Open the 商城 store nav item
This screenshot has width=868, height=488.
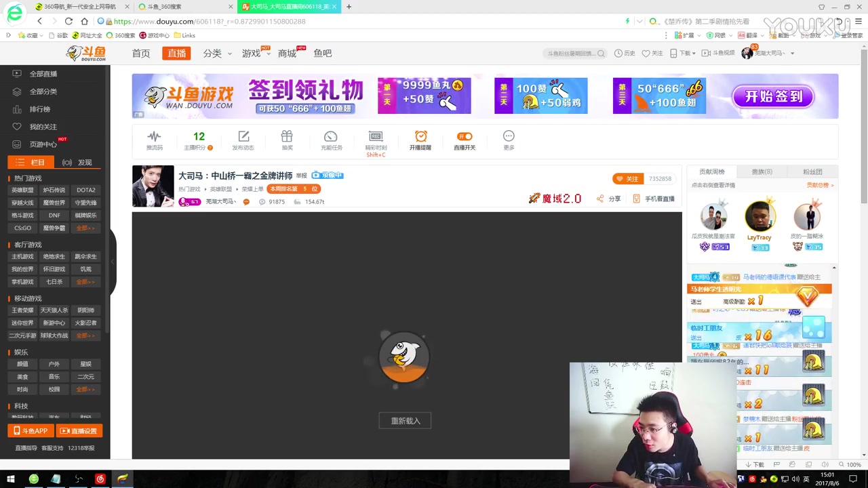pos(287,54)
